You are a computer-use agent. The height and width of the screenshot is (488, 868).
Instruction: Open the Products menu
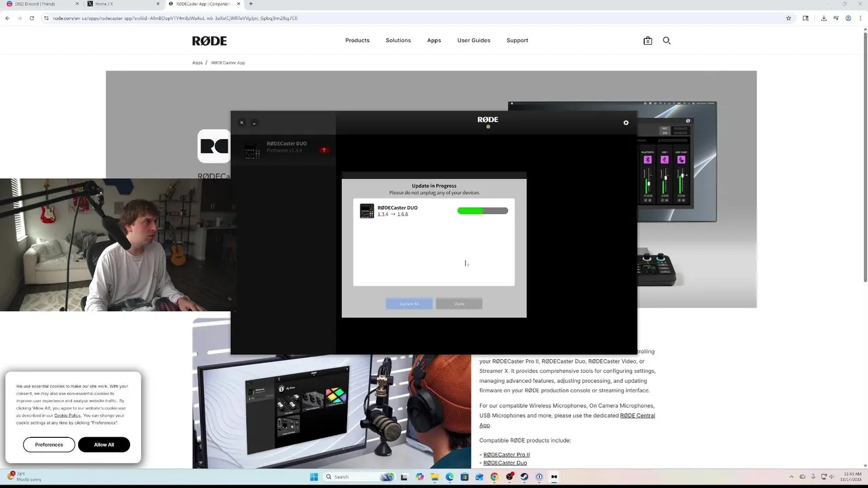click(357, 41)
